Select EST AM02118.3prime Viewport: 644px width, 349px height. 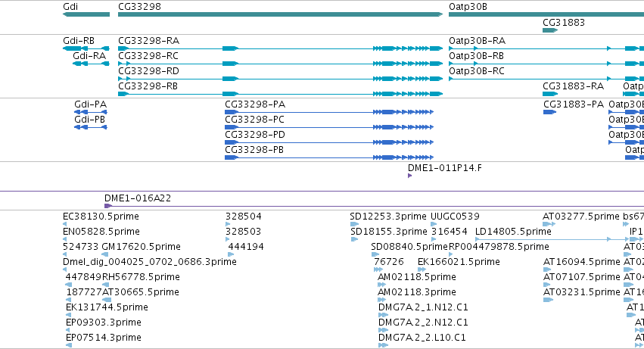click(417, 292)
